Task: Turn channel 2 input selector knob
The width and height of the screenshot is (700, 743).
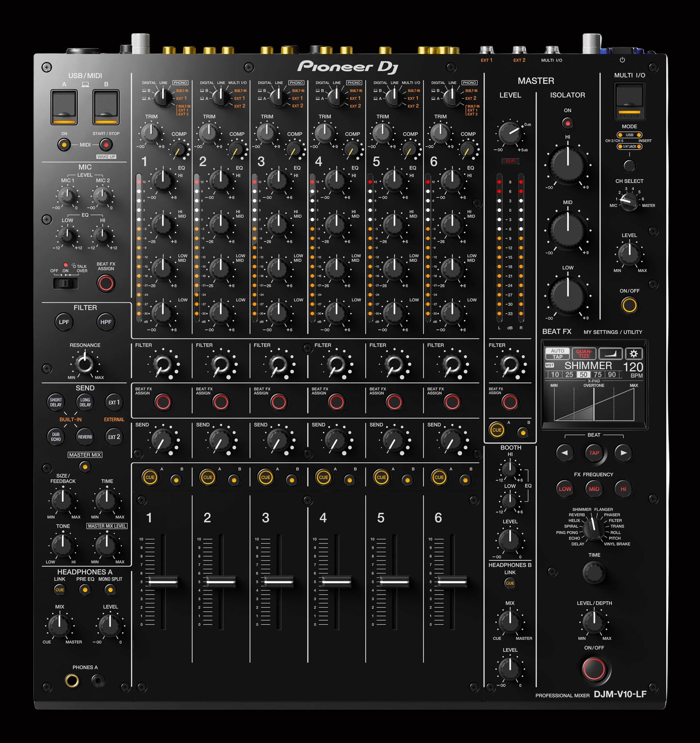Action: click(x=221, y=97)
